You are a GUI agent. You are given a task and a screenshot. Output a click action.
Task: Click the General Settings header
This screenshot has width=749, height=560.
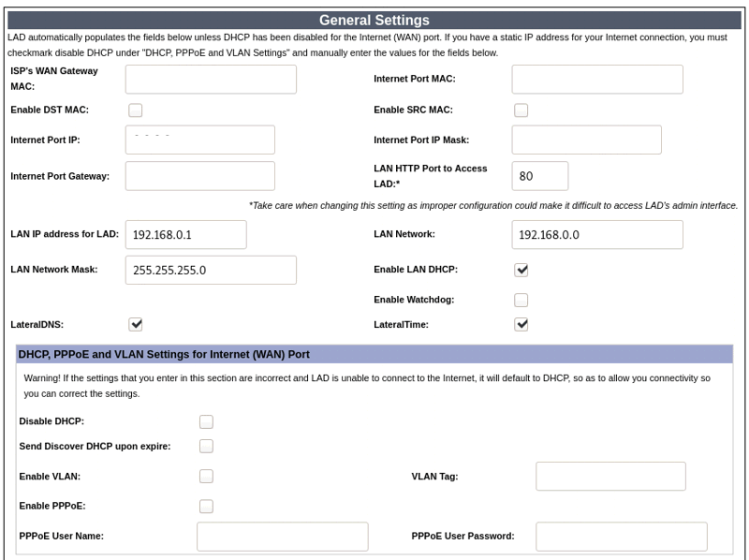click(x=374, y=20)
